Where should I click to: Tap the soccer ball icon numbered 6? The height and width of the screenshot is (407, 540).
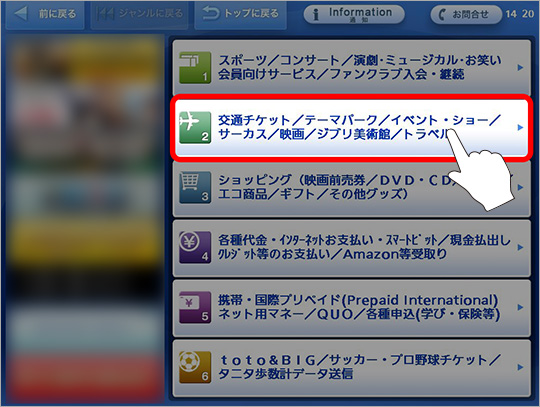(x=195, y=367)
